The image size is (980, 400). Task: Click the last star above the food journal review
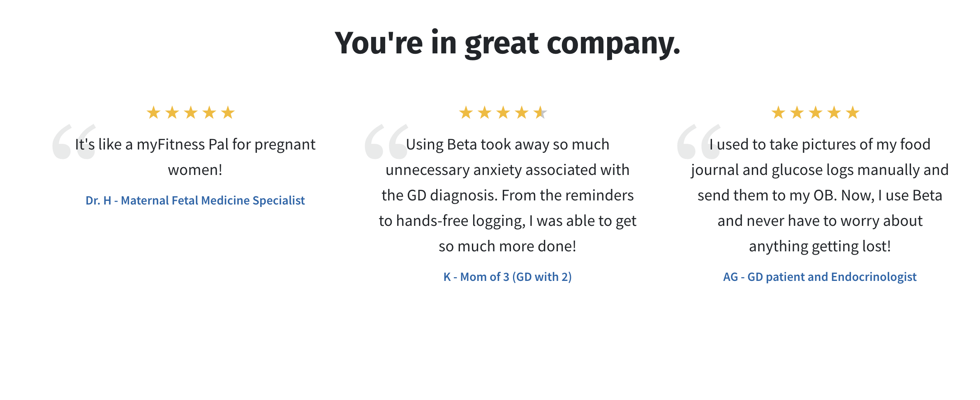(x=853, y=112)
